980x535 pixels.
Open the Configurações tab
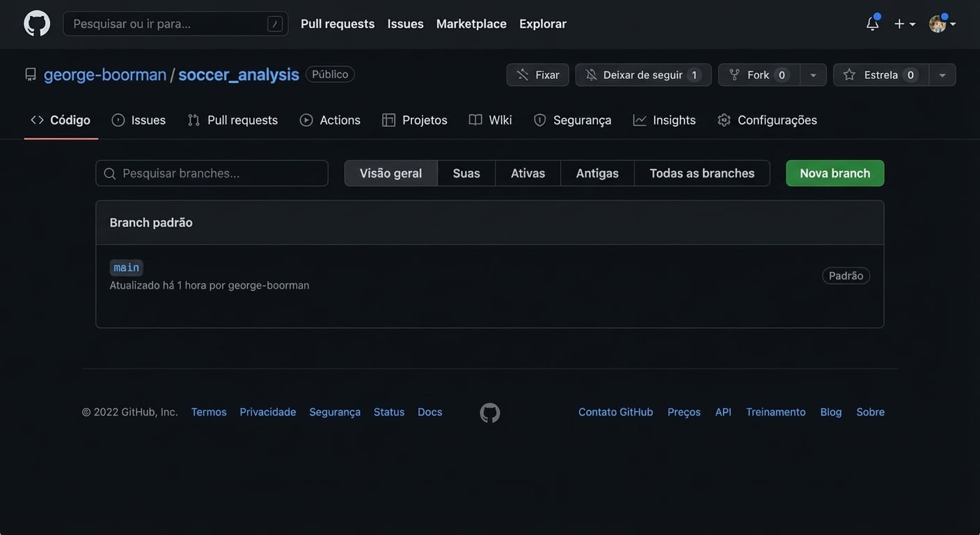click(767, 121)
